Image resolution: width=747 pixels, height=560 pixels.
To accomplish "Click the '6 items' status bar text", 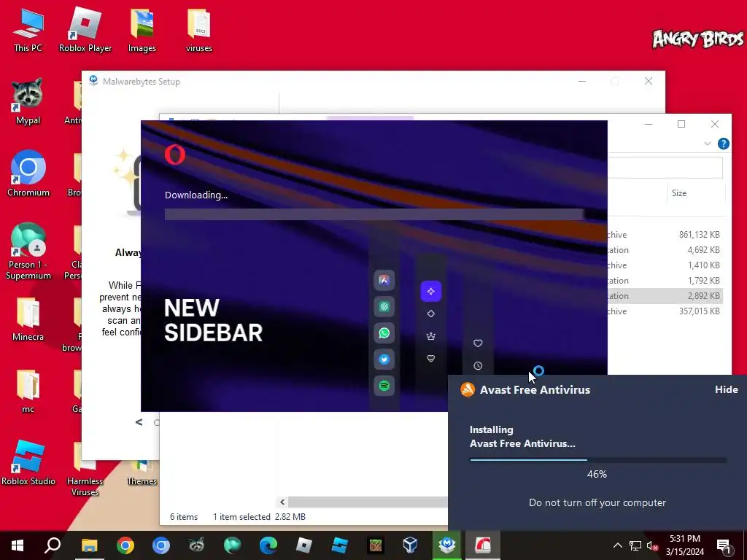I will pos(184,517).
